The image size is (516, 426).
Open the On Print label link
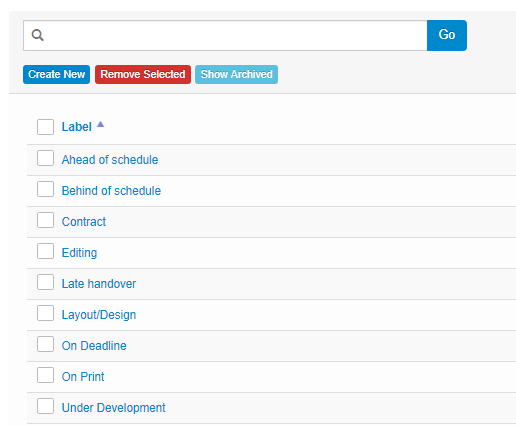(x=83, y=377)
